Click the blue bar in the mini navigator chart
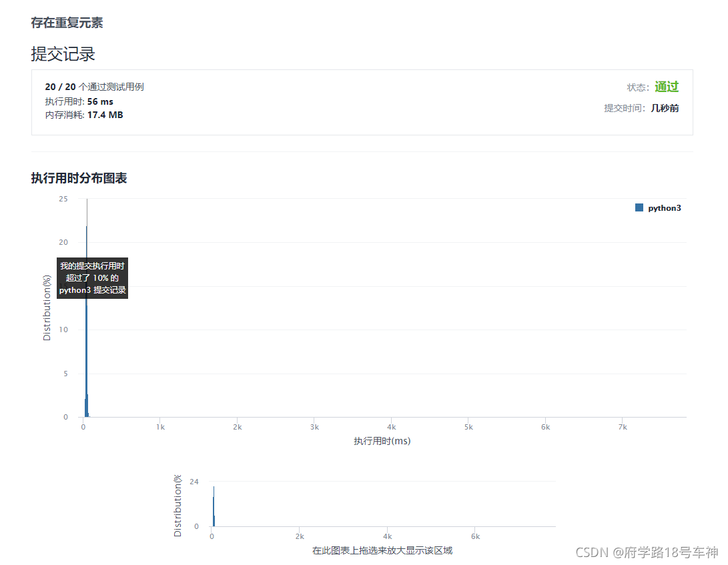The image size is (728, 565). pyautogui.click(x=214, y=506)
